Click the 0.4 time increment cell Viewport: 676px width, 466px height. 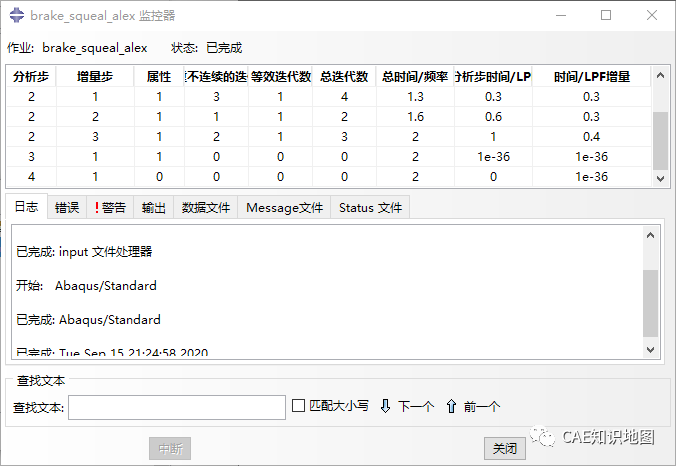[x=592, y=137]
